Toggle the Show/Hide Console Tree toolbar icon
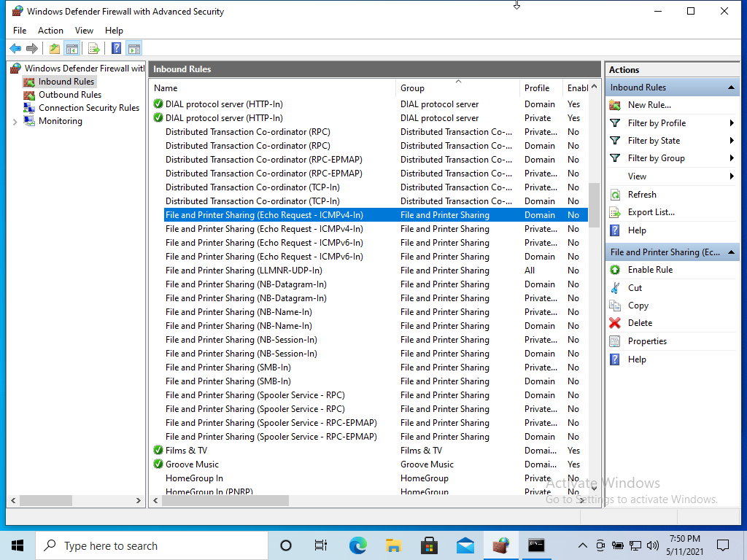Viewport: 747px width, 560px height. 72,48
